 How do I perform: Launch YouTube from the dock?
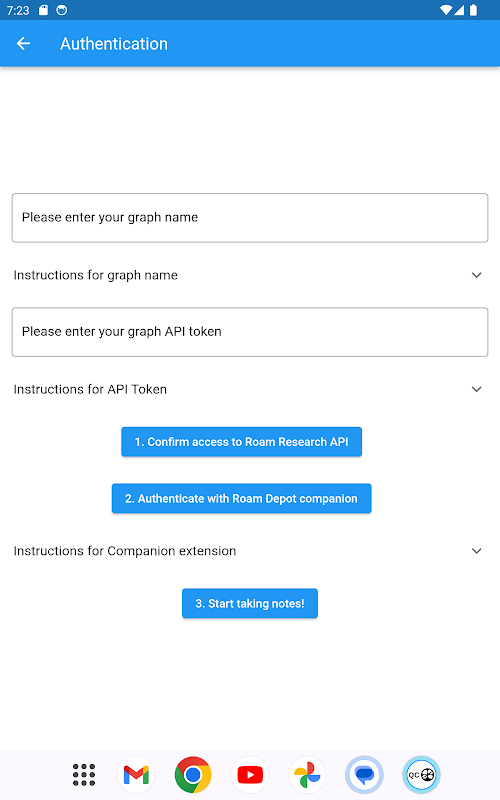click(x=250, y=774)
